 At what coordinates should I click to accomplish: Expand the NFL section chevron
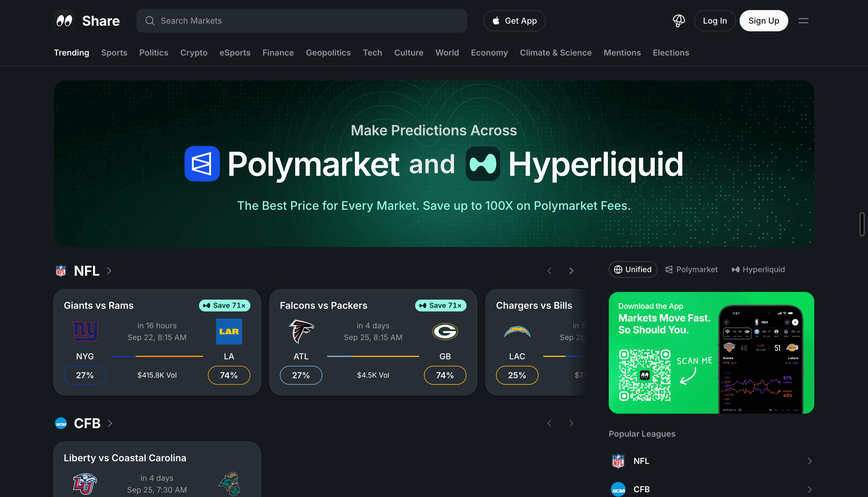pyautogui.click(x=109, y=271)
